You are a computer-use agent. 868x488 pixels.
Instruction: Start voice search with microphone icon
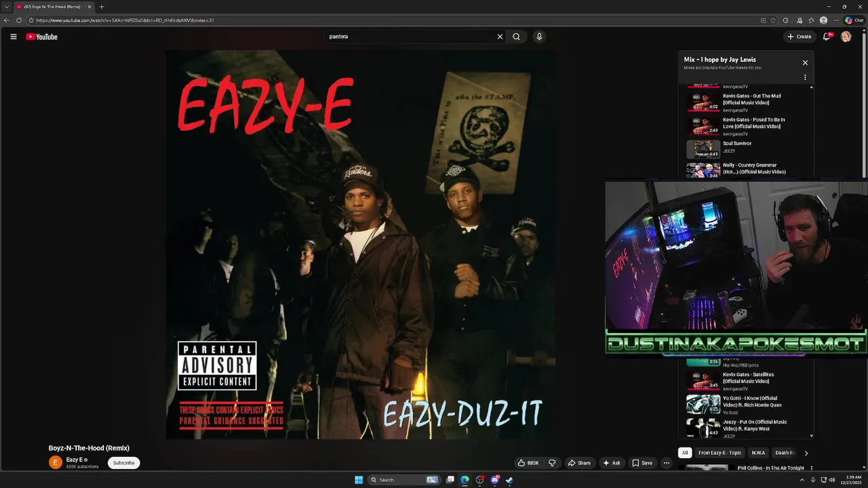point(539,37)
